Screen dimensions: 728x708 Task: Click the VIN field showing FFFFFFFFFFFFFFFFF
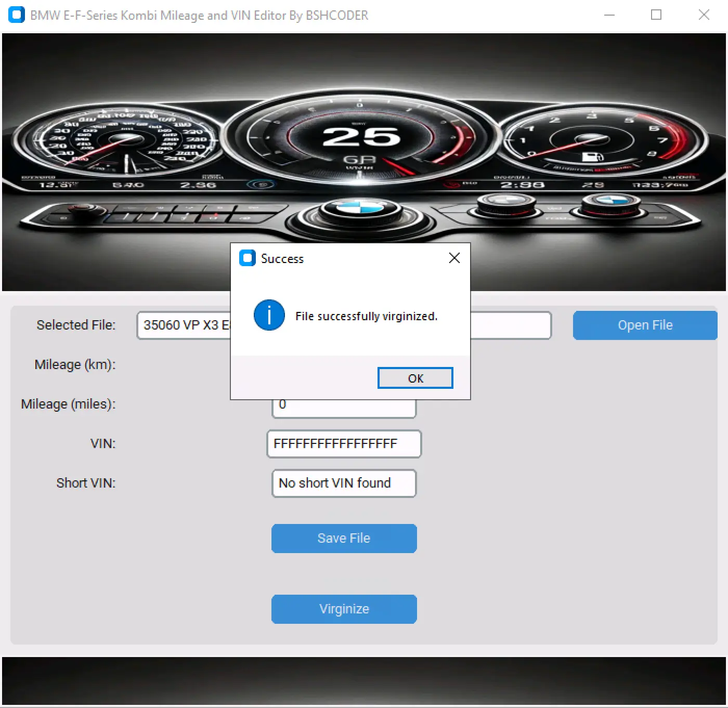(344, 444)
